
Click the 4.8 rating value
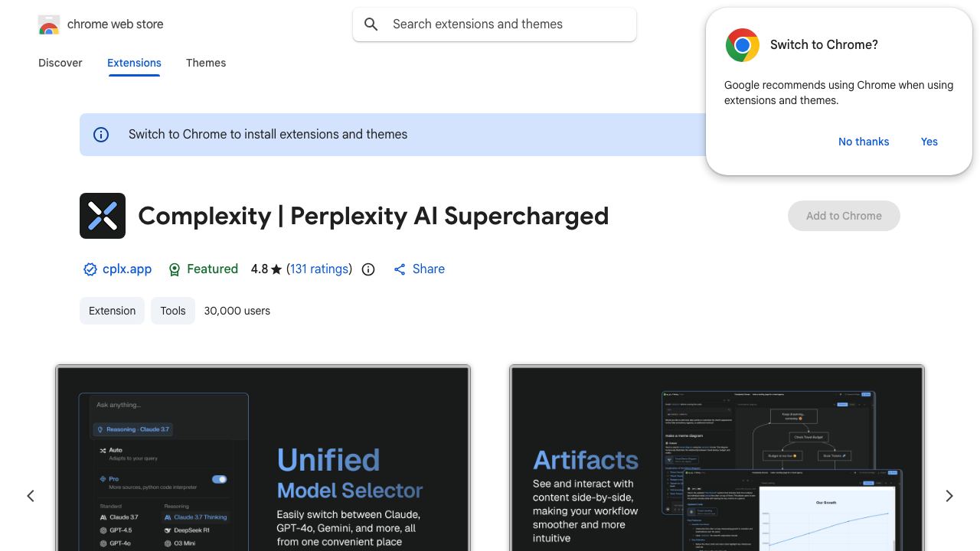[x=260, y=269]
